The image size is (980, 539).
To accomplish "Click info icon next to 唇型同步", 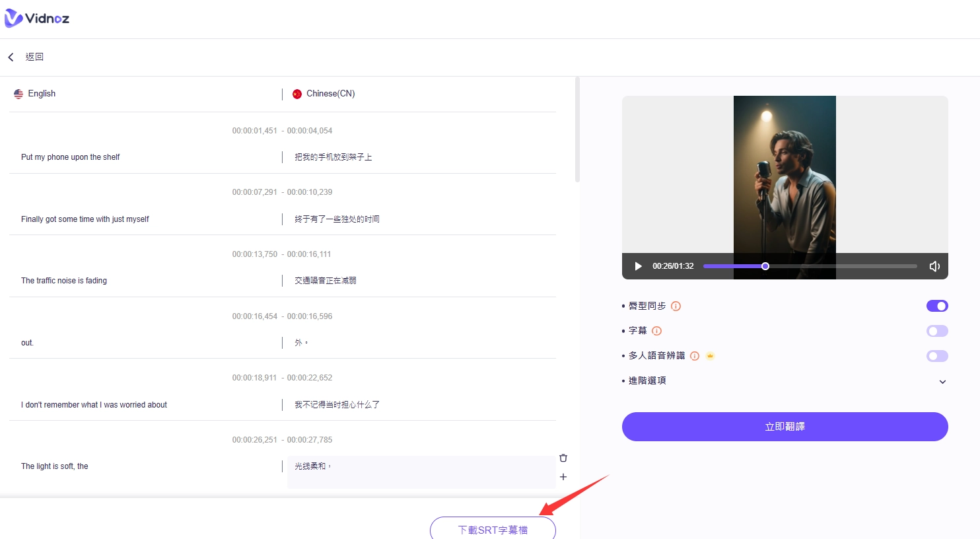I will coord(676,306).
